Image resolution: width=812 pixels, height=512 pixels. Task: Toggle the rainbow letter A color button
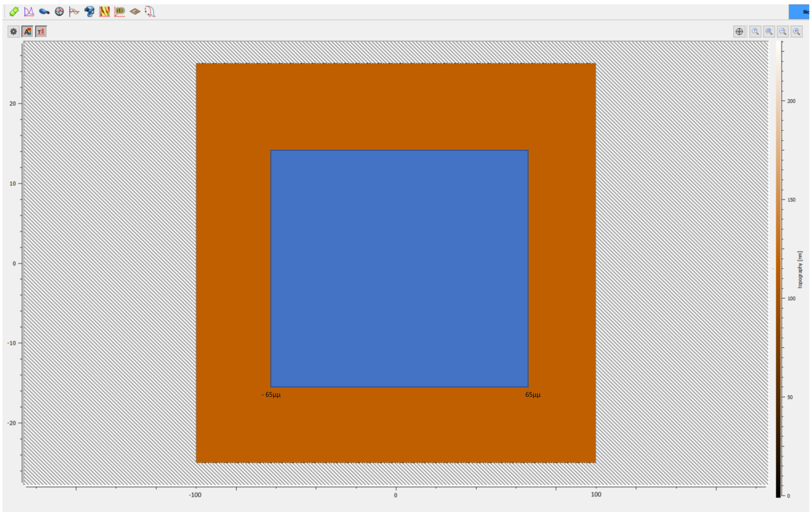tap(27, 32)
